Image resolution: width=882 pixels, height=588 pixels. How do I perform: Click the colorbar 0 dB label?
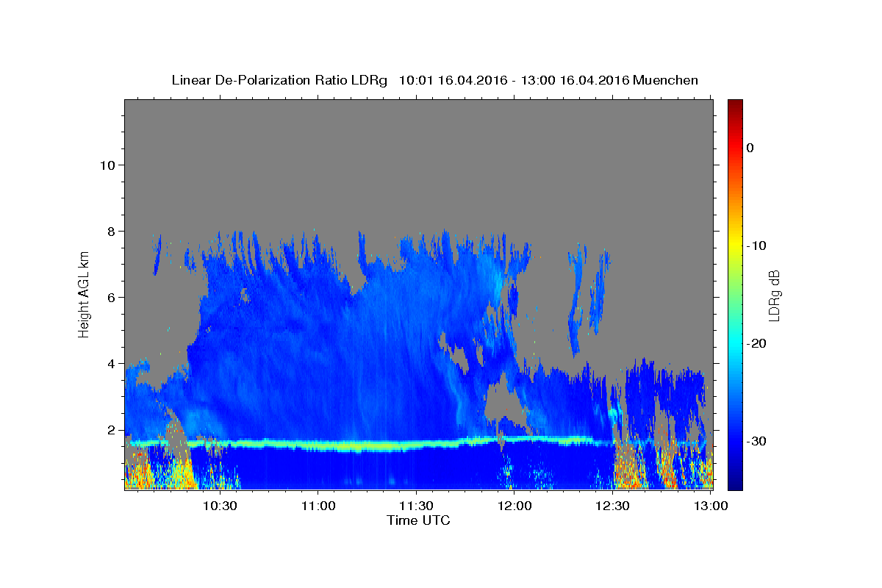click(750, 148)
